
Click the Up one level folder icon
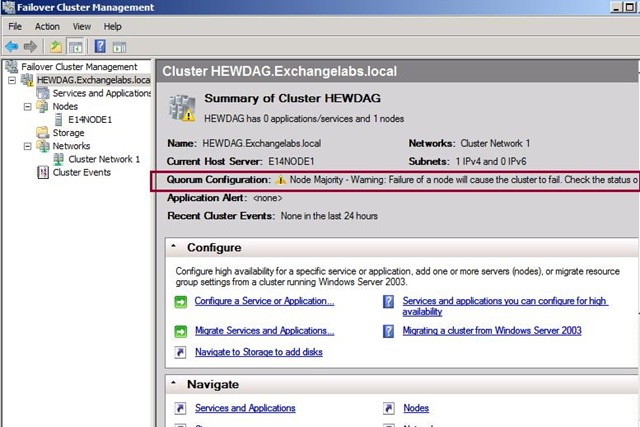(x=56, y=47)
